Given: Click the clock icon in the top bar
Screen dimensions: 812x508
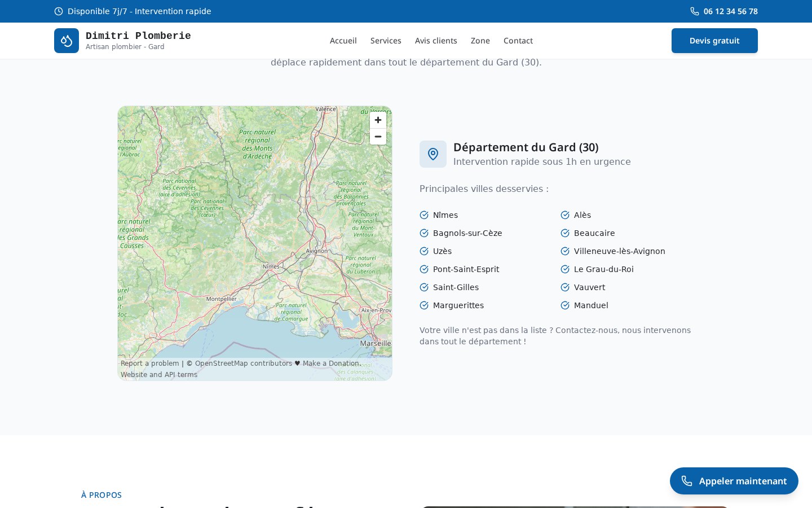Looking at the screenshot, I should tap(59, 11).
